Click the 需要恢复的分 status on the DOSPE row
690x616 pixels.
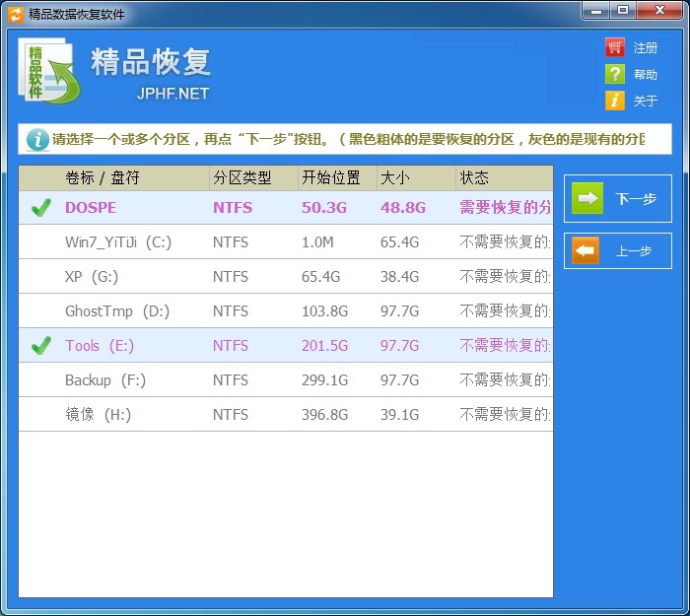505,207
